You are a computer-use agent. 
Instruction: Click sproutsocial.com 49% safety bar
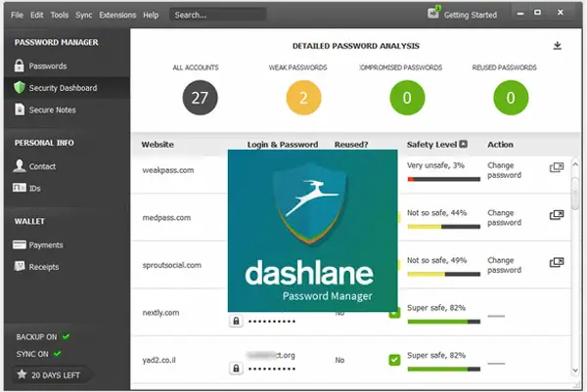(443, 274)
